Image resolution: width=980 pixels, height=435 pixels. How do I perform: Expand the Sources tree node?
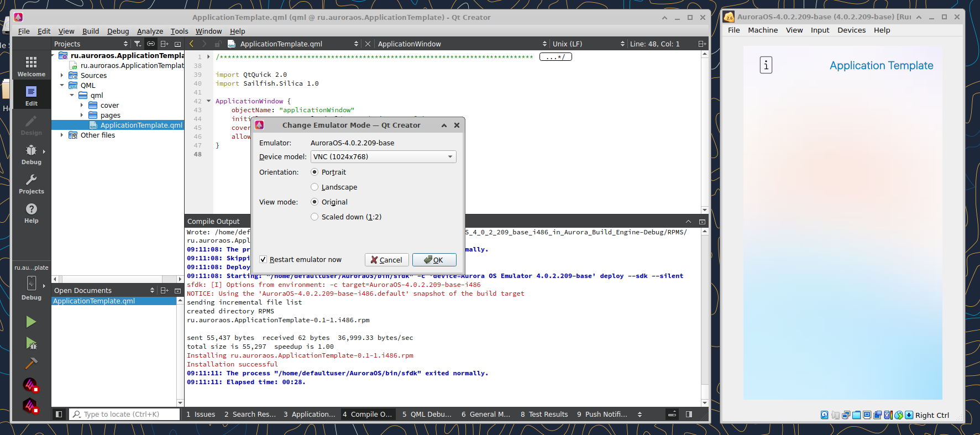(x=62, y=75)
